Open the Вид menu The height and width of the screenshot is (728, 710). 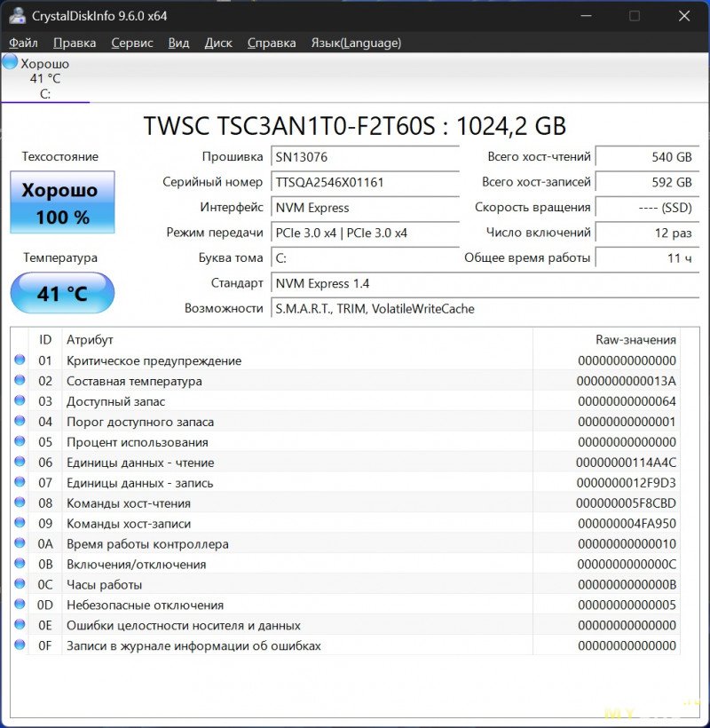(x=178, y=43)
